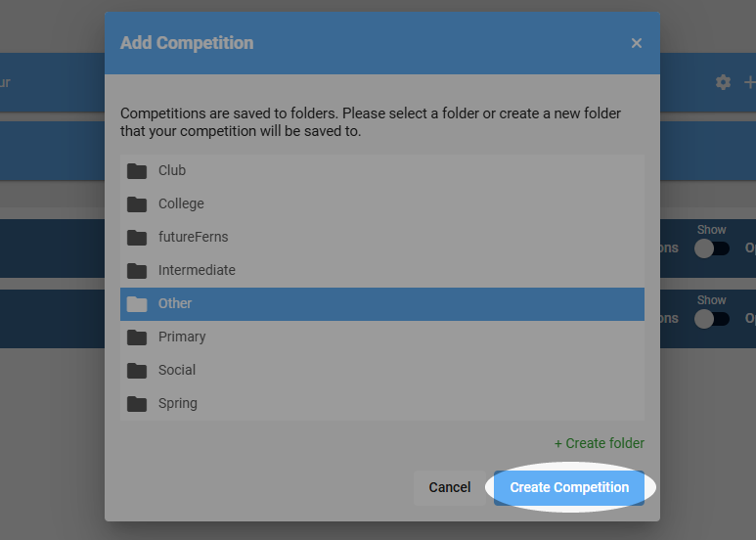Click the College folder icon
Image resolution: width=756 pixels, height=540 pixels.
(x=137, y=203)
